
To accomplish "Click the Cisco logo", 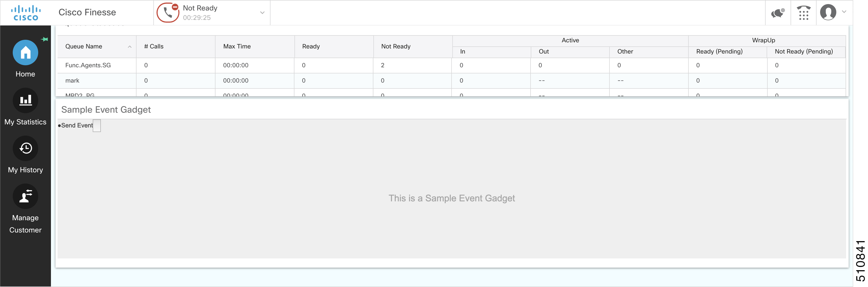I will coord(26,13).
